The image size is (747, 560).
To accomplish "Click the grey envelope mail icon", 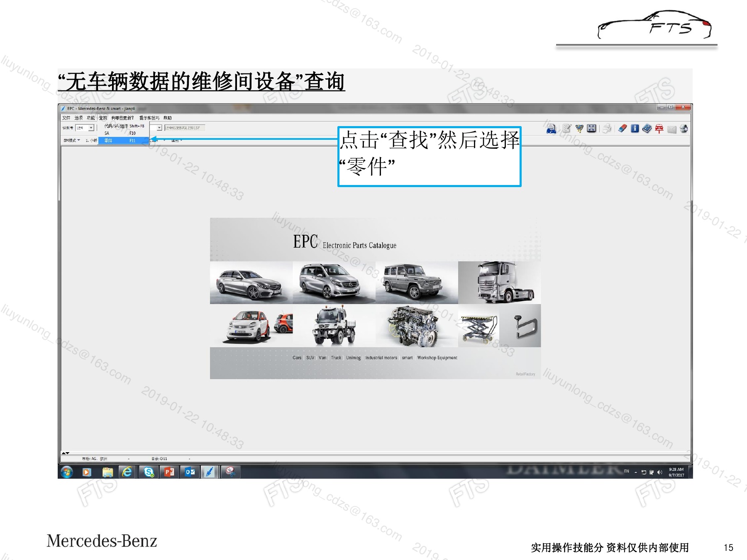I will tap(672, 129).
